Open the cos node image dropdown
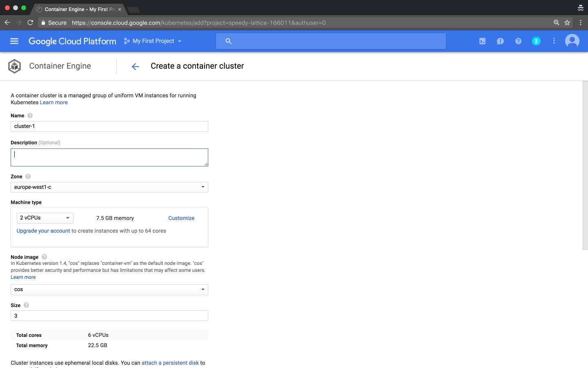The height and width of the screenshot is (368, 588). 109,289
